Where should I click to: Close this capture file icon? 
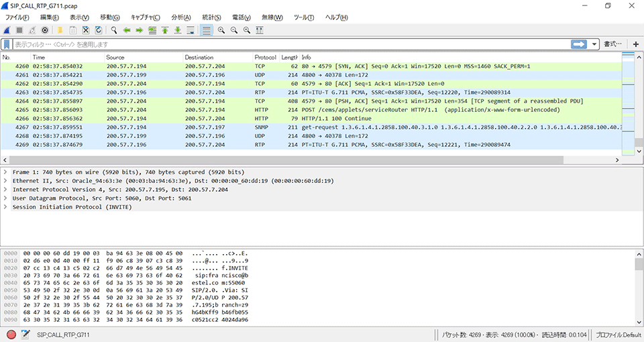pyautogui.click(x=85, y=30)
